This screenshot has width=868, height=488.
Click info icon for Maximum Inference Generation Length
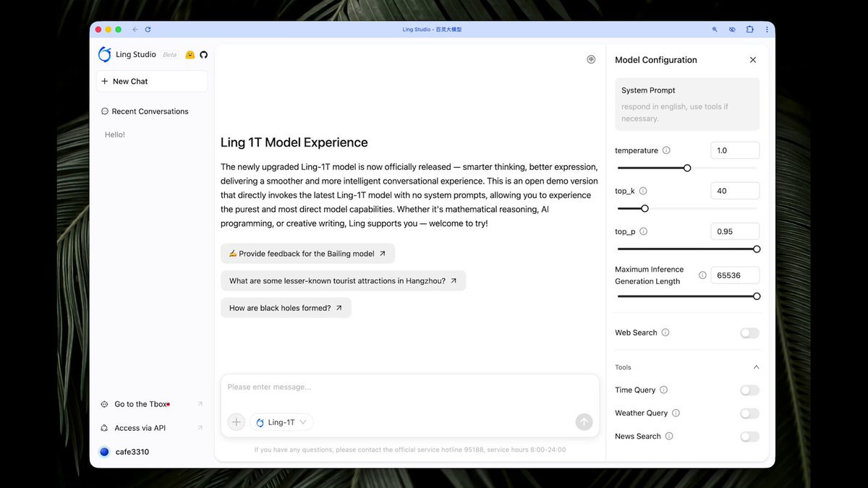(x=702, y=275)
